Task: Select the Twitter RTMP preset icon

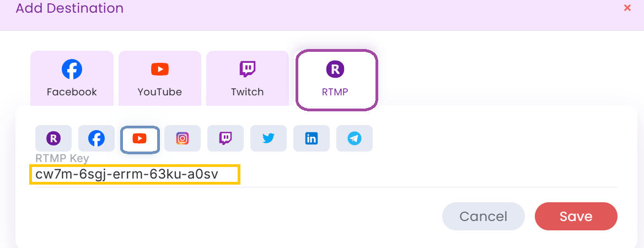Action: point(269,138)
